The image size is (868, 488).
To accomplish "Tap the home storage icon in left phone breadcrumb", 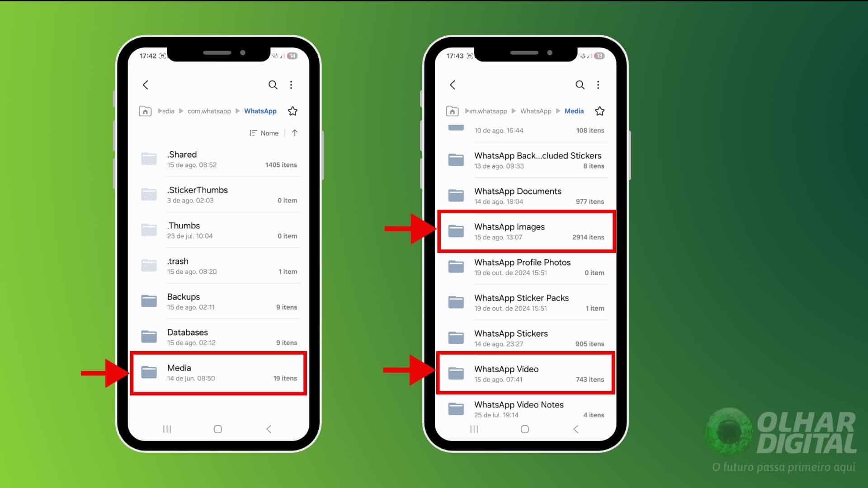I will tap(145, 111).
